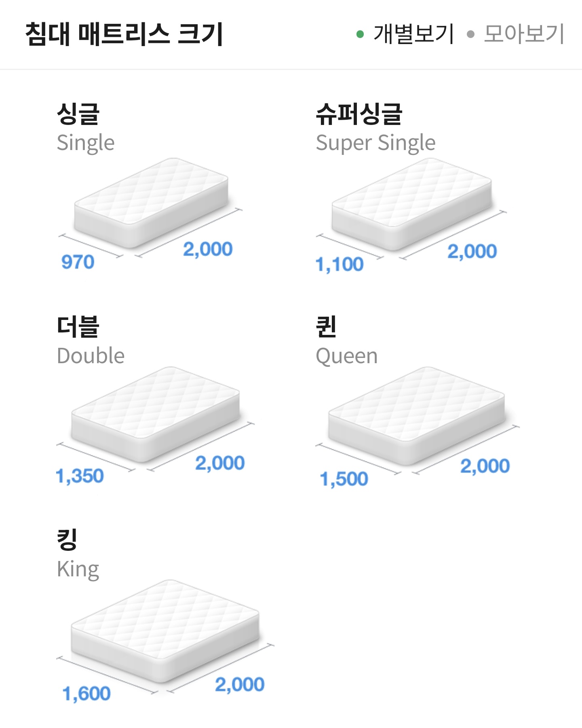Click the 1,100 width label
The height and width of the screenshot is (728, 582).
(339, 265)
